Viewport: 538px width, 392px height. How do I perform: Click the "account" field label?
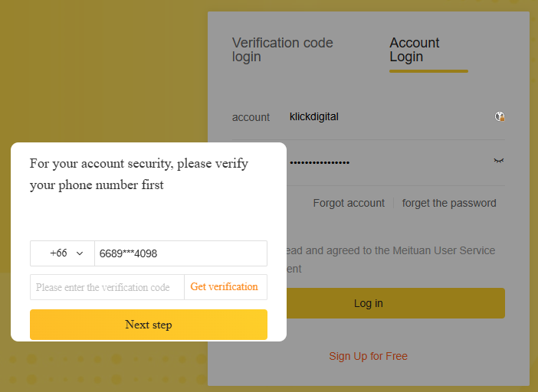coord(251,117)
